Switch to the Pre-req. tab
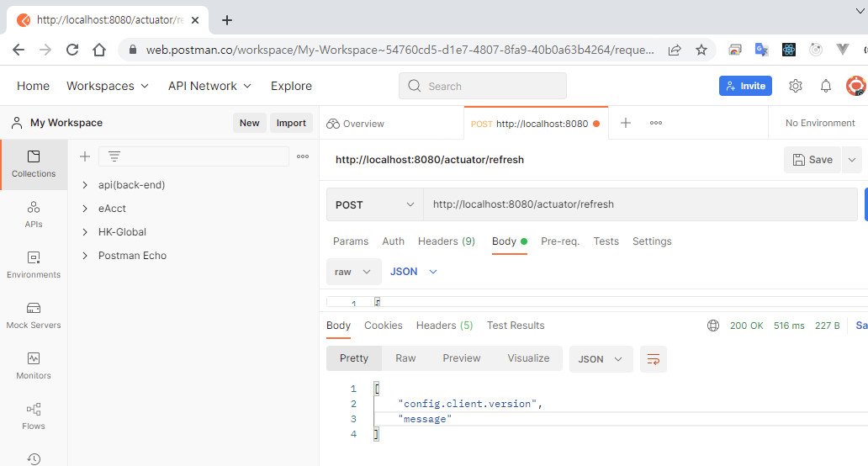The image size is (868, 466). pyautogui.click(x=560, y=241)
